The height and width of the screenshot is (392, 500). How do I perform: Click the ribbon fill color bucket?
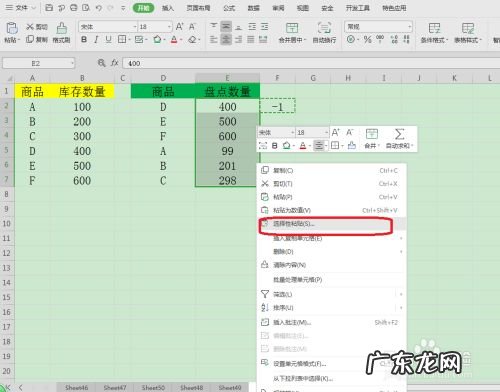click(157, 40)
